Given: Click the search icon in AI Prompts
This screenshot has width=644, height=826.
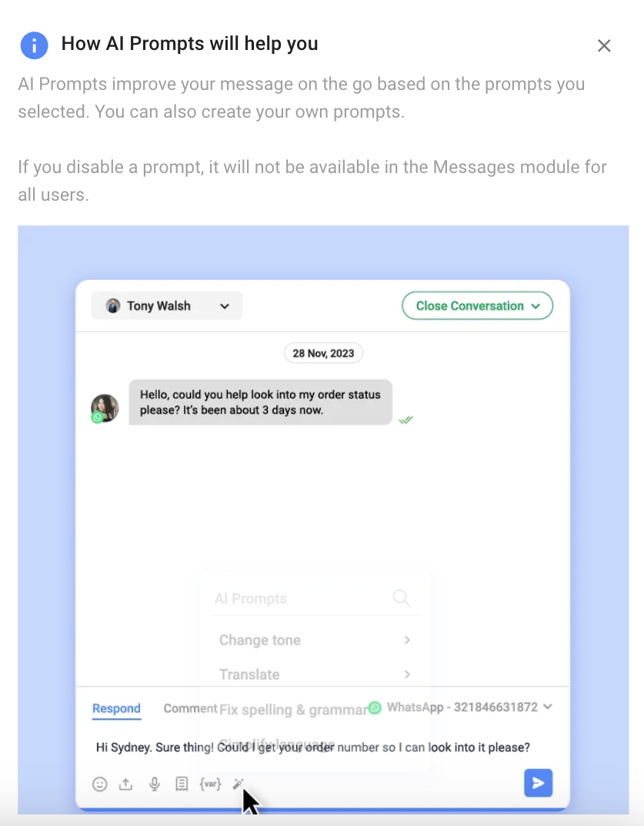Looking at the screenshot, I should click(x=401, y=598).
